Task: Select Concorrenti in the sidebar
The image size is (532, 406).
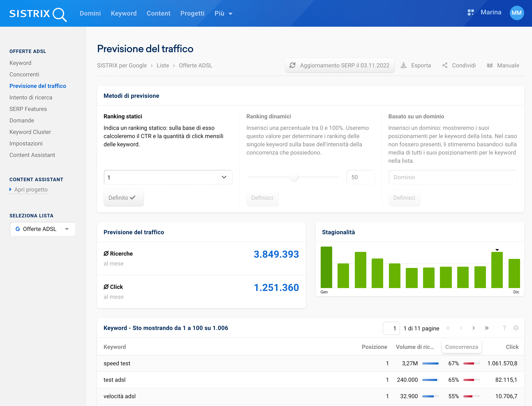Action: pyautogui.click(x=24, y=74)
